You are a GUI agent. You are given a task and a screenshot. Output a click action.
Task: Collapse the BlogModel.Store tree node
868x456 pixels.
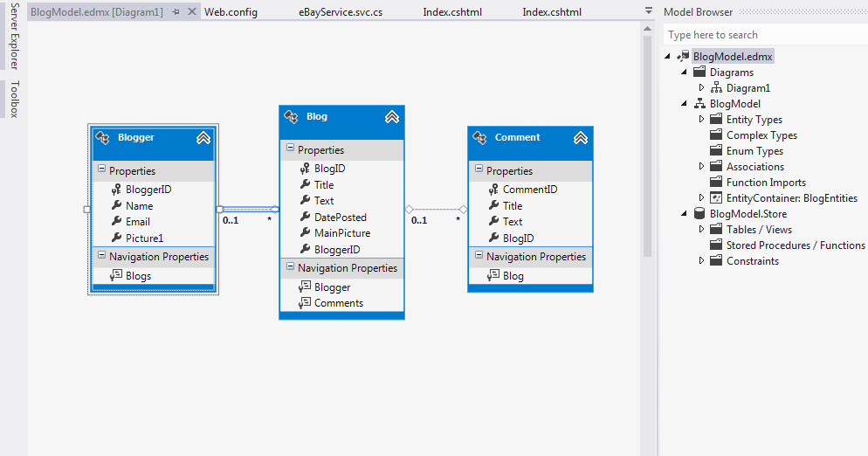point(685,213)
